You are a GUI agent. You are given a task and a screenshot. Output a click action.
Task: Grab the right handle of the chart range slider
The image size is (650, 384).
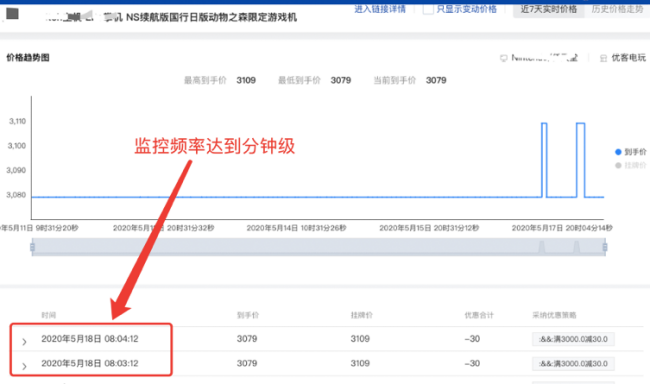pyautogui.click(x=605, y=247)
